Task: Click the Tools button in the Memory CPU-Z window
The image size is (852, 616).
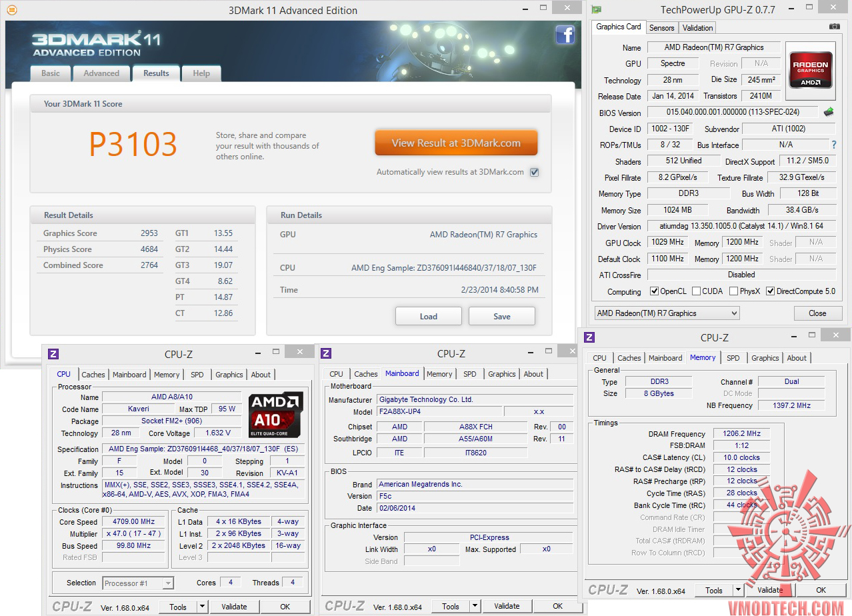Action: [714, 590]
